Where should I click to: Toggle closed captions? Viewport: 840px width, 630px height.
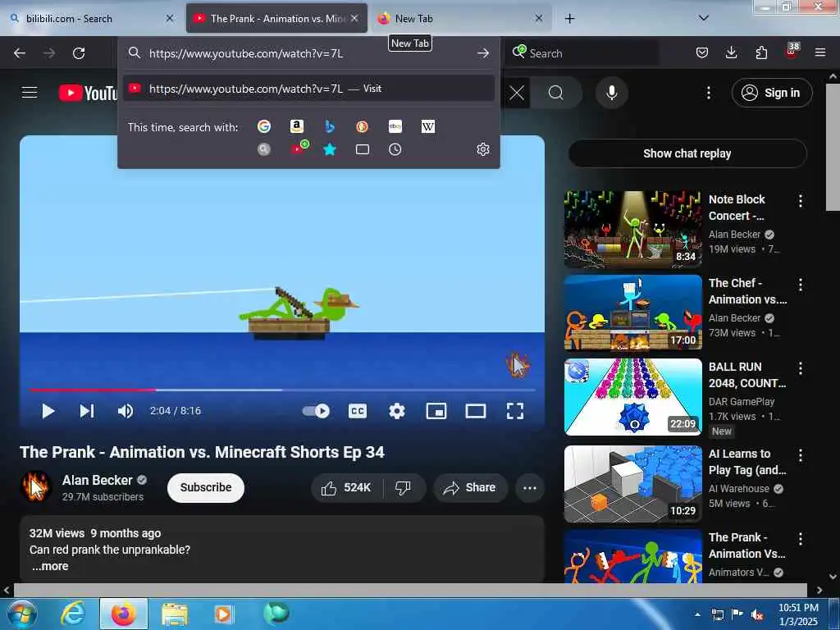pyautogui.click(x=358, y=411)
